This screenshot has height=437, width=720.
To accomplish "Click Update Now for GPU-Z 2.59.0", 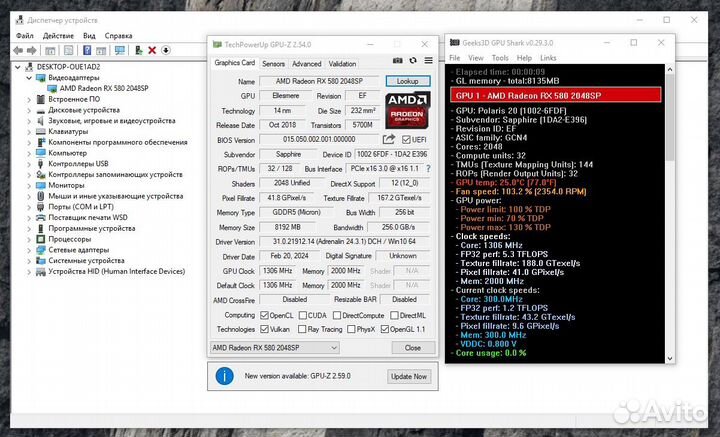I will pos(409,376).
